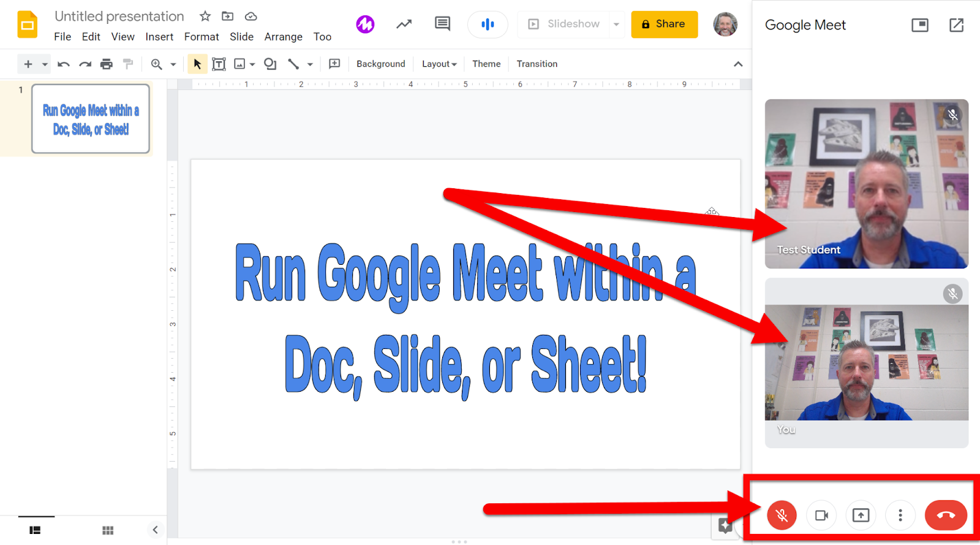Open the Layout dropdown
The width and height of the screenshot is (980, 545).
click(x=439, y=64)
